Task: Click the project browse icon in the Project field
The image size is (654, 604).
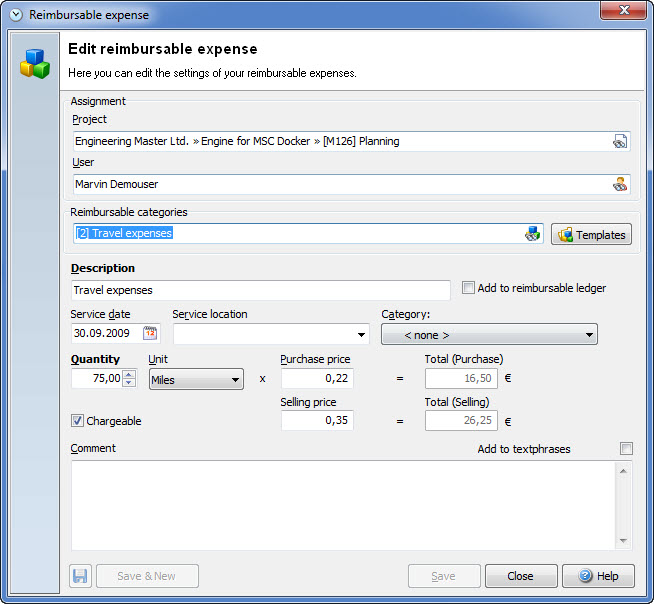Action: pos(620,141)
